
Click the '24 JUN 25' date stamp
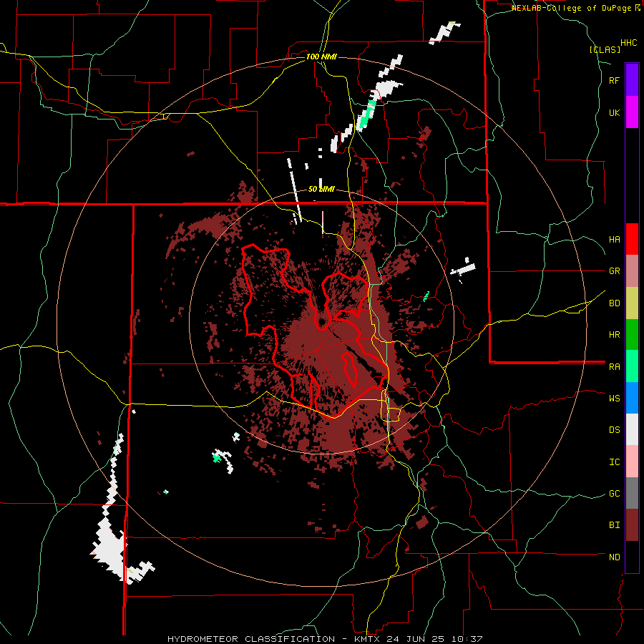coord(418,639)
